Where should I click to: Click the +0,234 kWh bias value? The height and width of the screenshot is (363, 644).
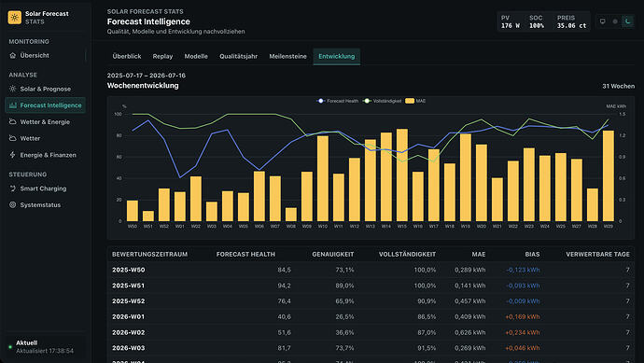point(523,332)
